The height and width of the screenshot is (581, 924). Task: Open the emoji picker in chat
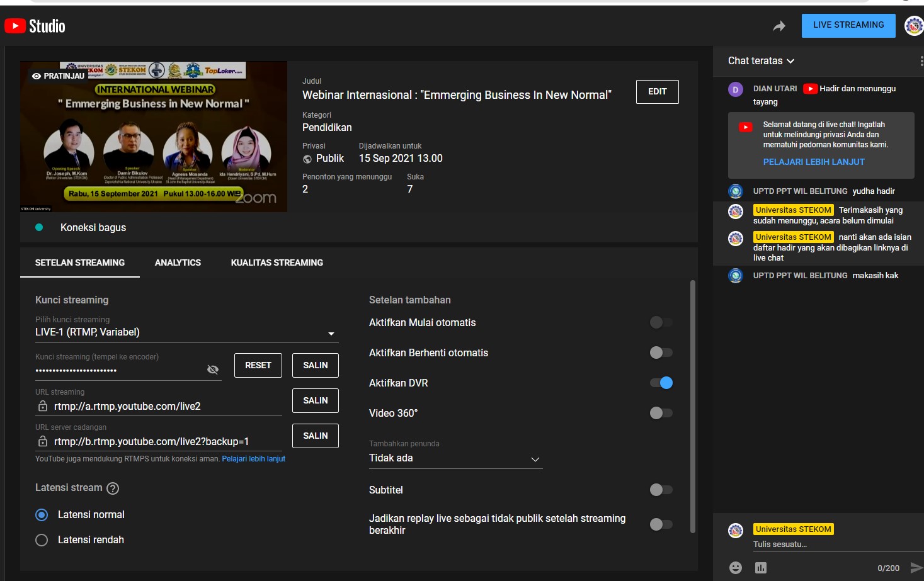coord(736,568)
